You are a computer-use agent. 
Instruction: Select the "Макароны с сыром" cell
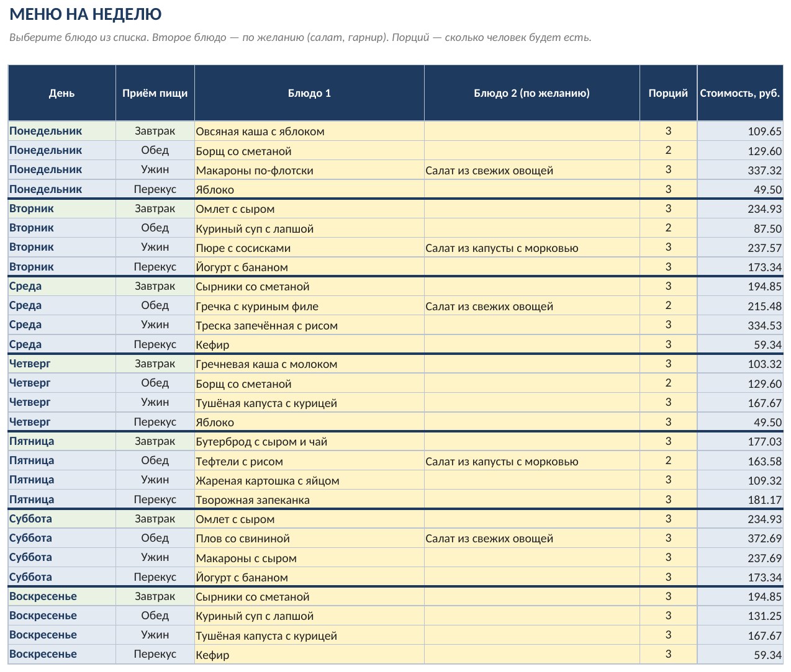click(x=309, y=558)
